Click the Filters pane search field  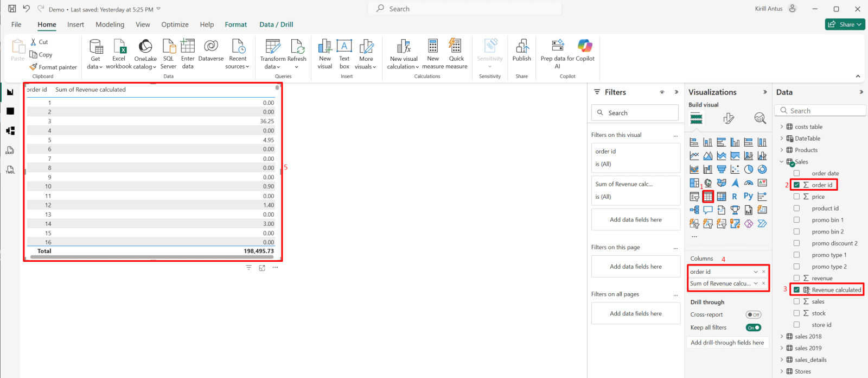(x=635, y=113)
